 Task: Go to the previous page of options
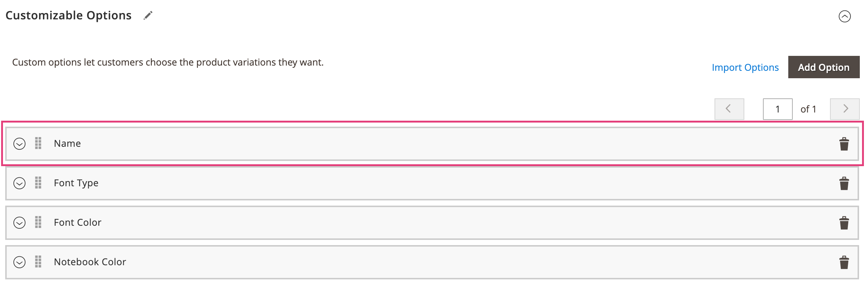tap(729, 109)
